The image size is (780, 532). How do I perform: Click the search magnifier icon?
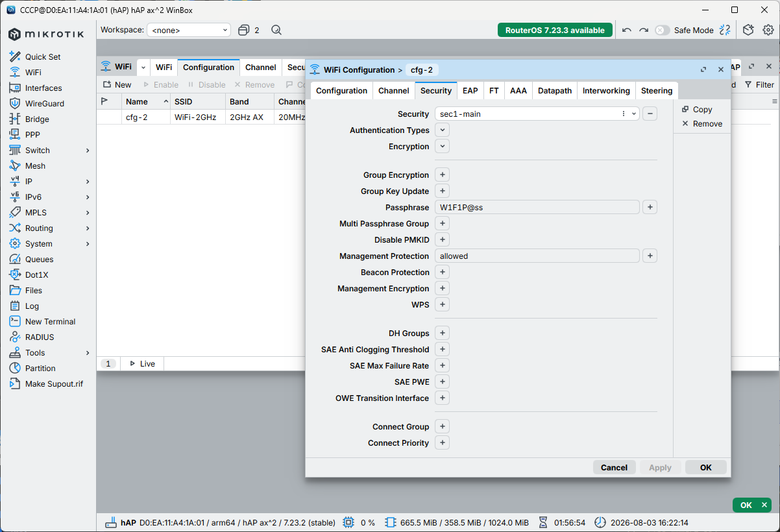click(x=276, y=30)
